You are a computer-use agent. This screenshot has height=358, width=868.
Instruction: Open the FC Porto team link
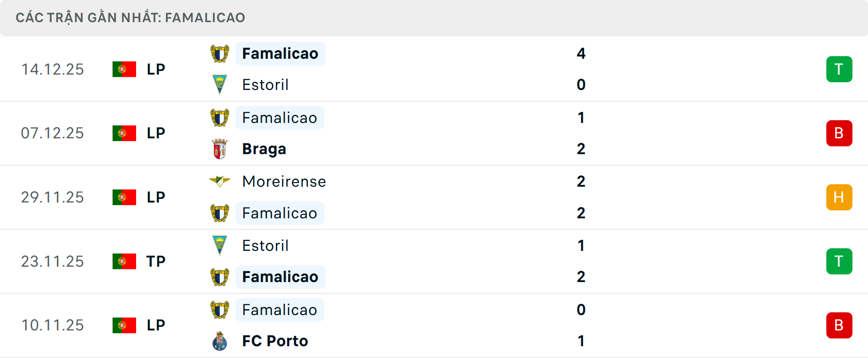[275, 341]
